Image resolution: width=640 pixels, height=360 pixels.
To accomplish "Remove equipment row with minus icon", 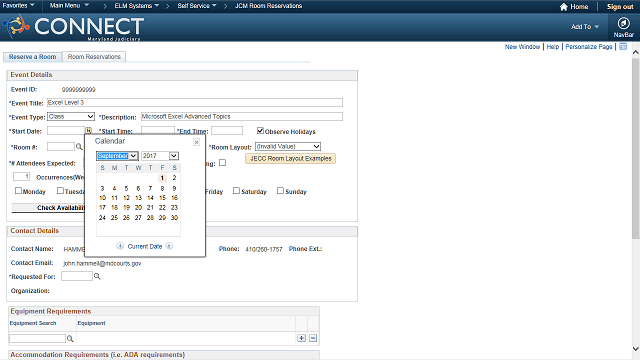I will coord(313,338).
